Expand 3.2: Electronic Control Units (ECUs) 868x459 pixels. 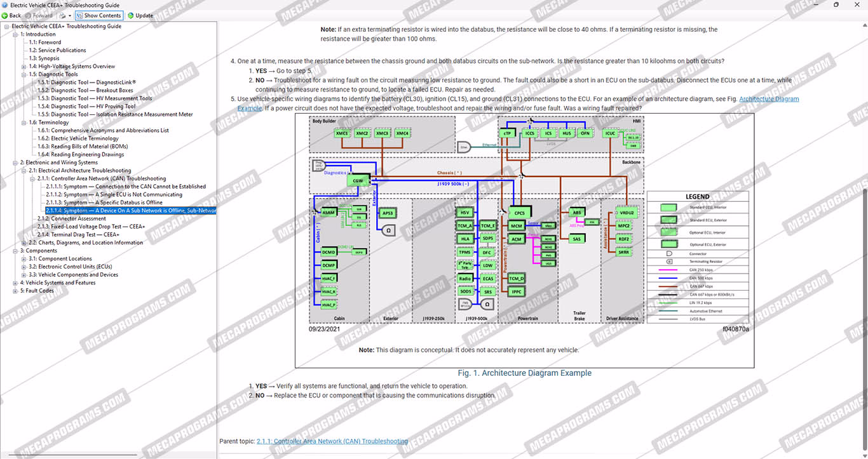click(24, 267)
